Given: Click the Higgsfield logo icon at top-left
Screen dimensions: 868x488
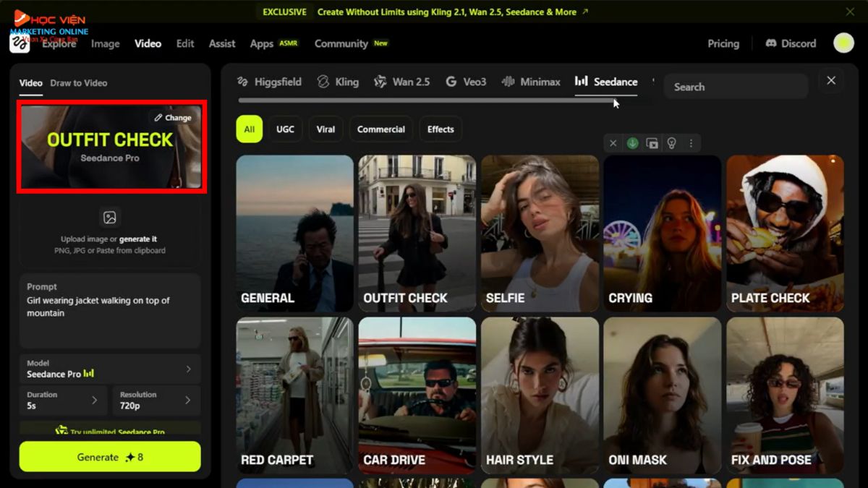Looking at the screenshot, I should [x=20, y=43].
